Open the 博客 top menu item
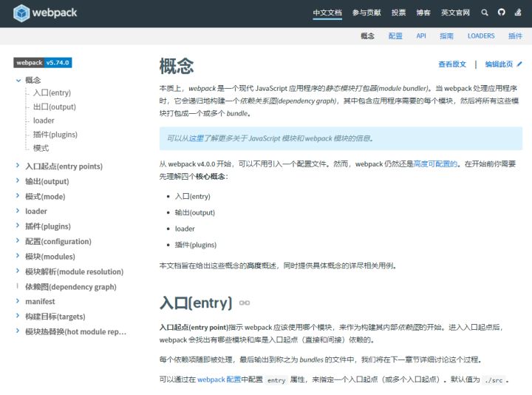The height and width of the screenshot is (395, 532). point(423,13)
